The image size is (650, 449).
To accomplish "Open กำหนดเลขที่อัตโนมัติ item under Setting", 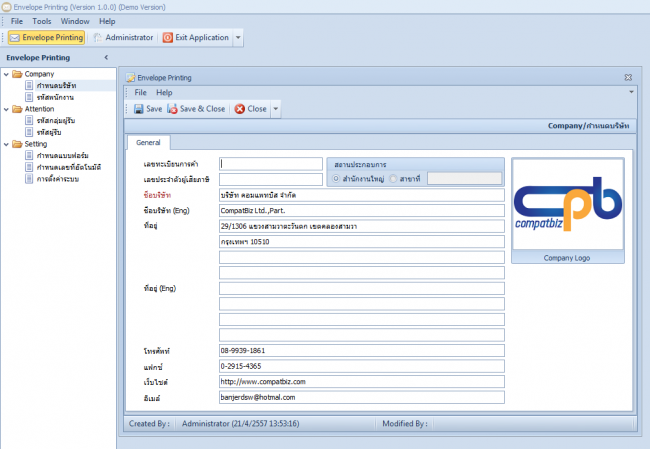I will point(68,167).
